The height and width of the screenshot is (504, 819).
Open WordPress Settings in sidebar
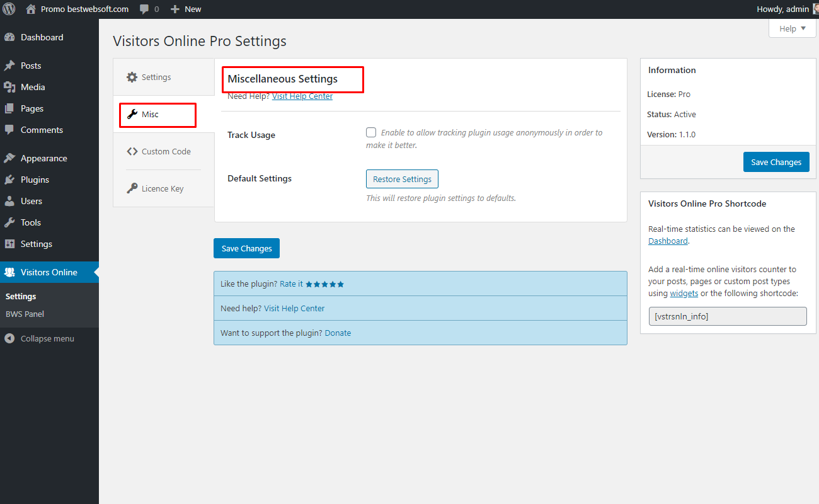pos(49,244)
